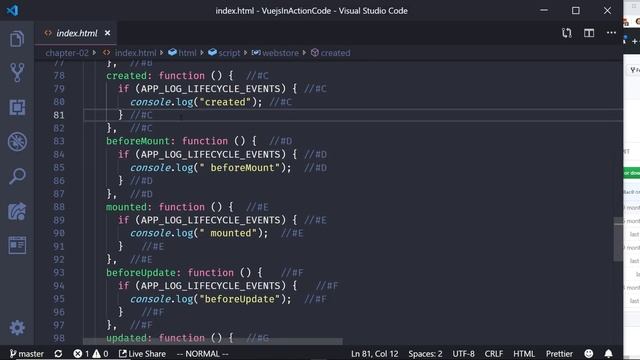Click the word created on line 78
Viewport: 640px width, 360px height.
(x=127, y=76)
